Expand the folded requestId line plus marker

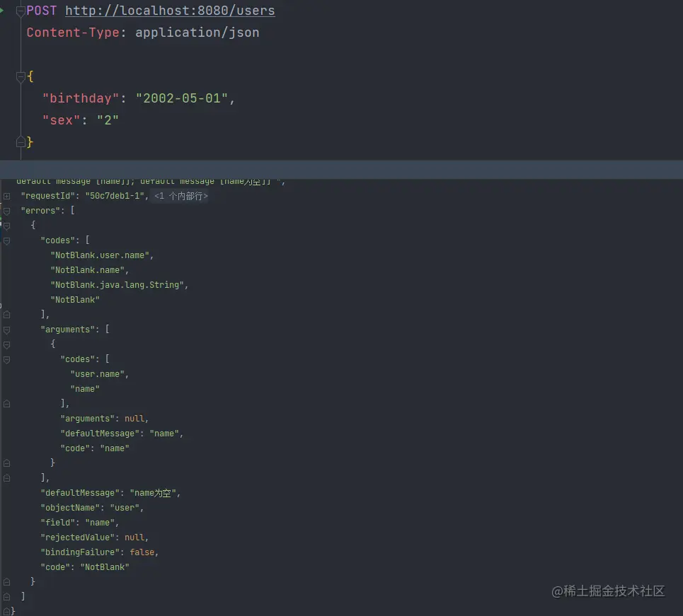pos(7,197)
